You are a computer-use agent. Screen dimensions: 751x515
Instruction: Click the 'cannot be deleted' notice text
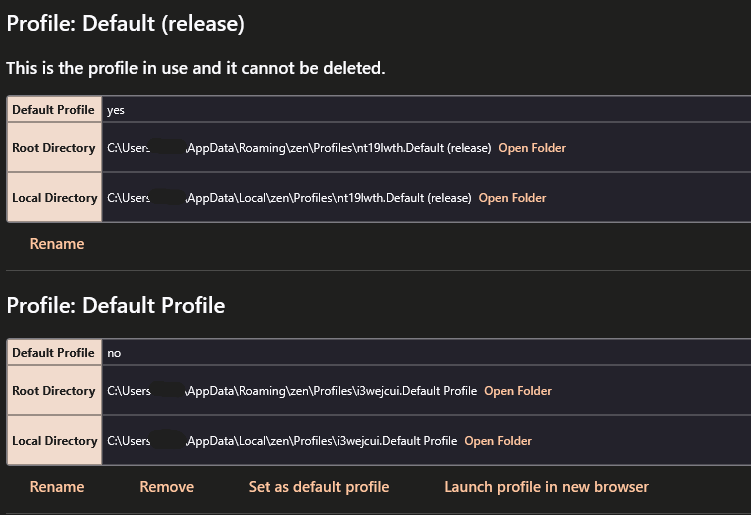tap(196, 68)
